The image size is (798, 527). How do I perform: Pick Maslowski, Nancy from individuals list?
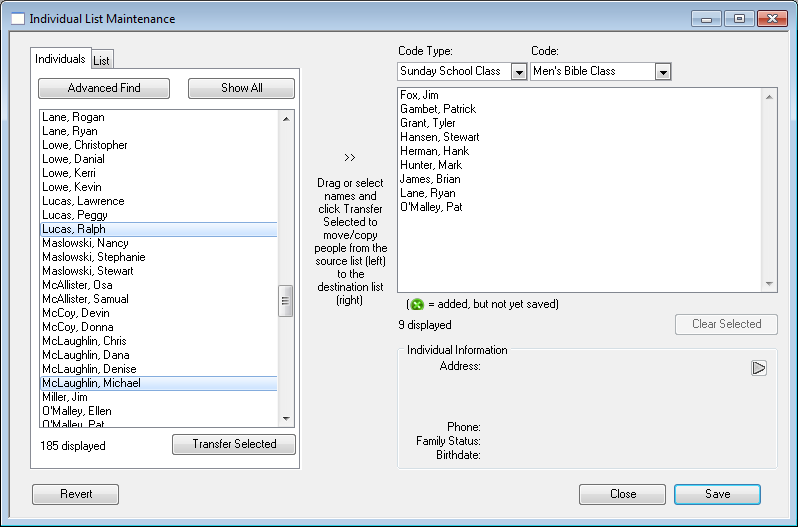coord(85,243)
